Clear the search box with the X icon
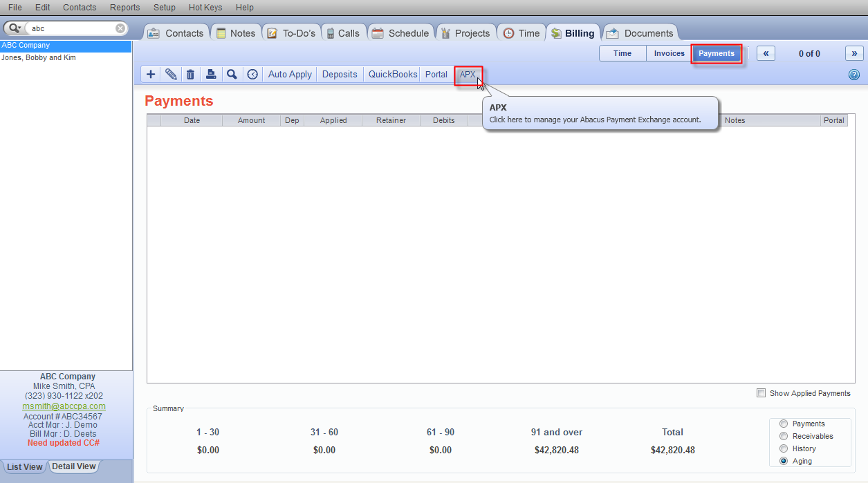 120,28
